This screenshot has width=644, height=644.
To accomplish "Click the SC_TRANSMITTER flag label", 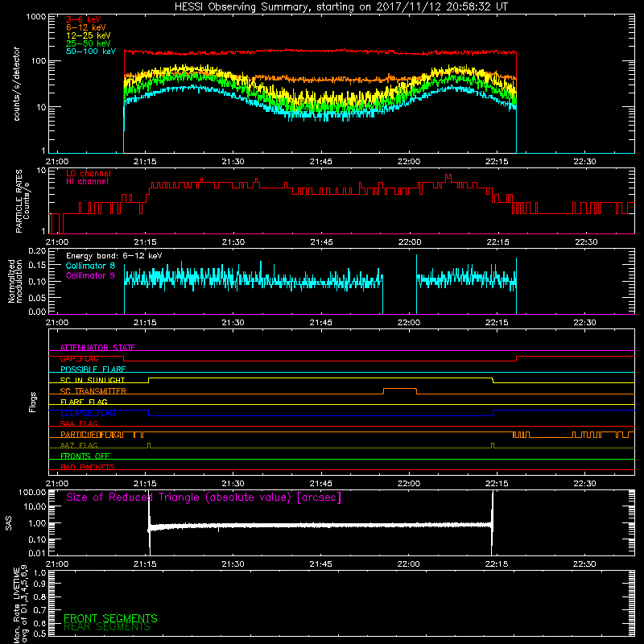I will point(93,391).
